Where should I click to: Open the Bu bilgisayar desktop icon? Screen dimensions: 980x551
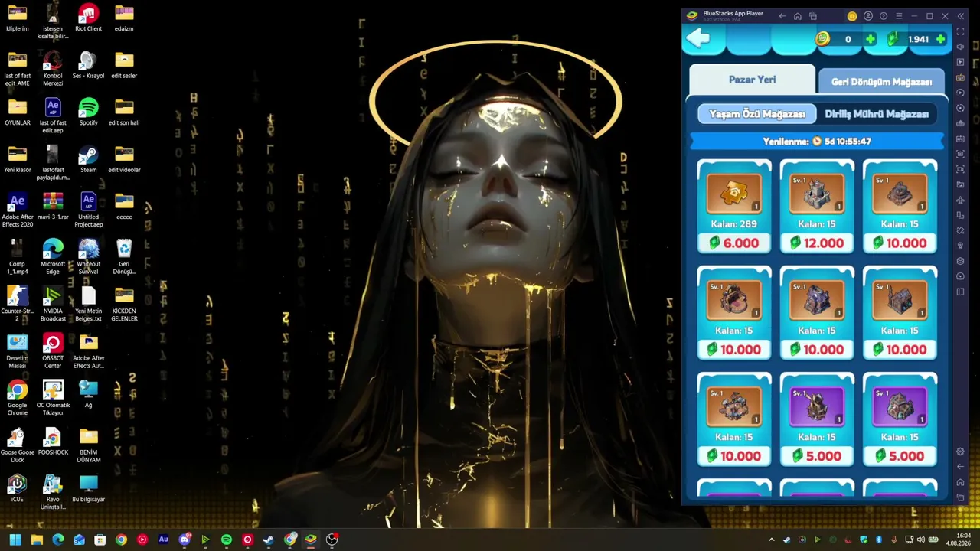coord(88,488)
